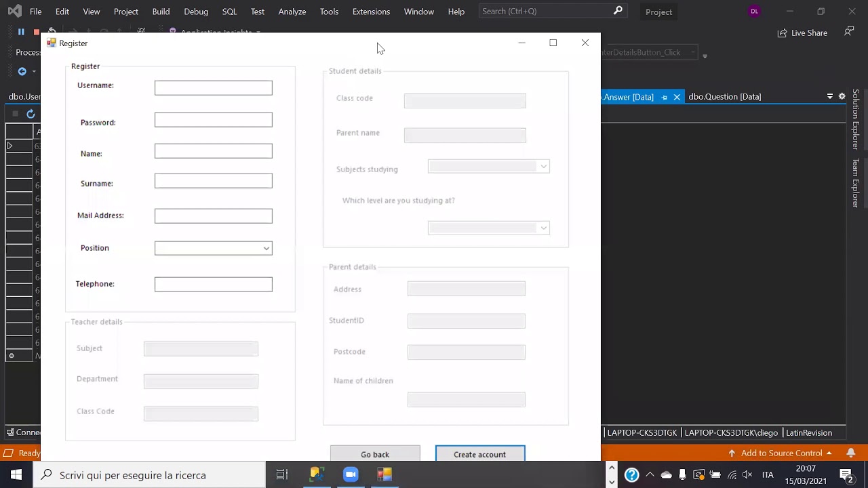Click in the Mail Address text field

[214, 216]
